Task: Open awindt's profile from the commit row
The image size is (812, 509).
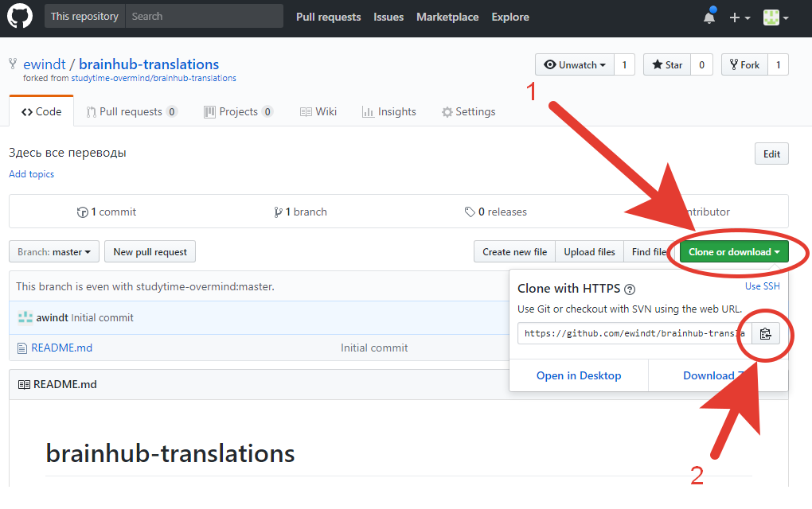Action: click(x=52, y=317)
